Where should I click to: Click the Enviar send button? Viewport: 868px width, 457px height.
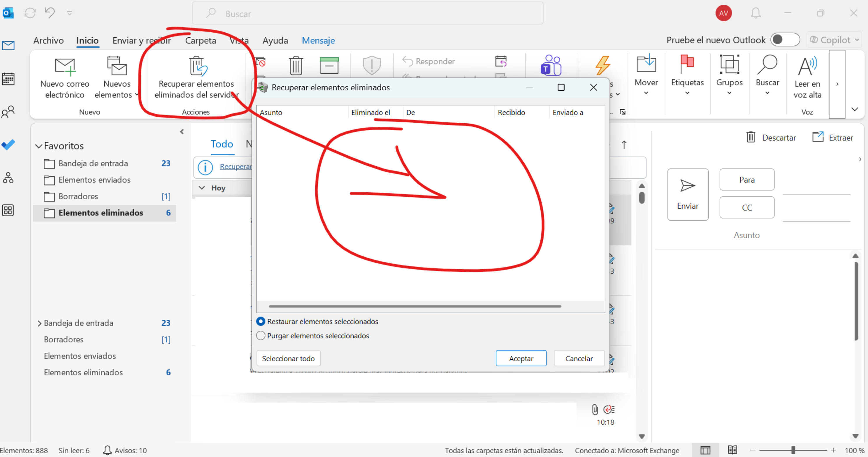[688, 194]
